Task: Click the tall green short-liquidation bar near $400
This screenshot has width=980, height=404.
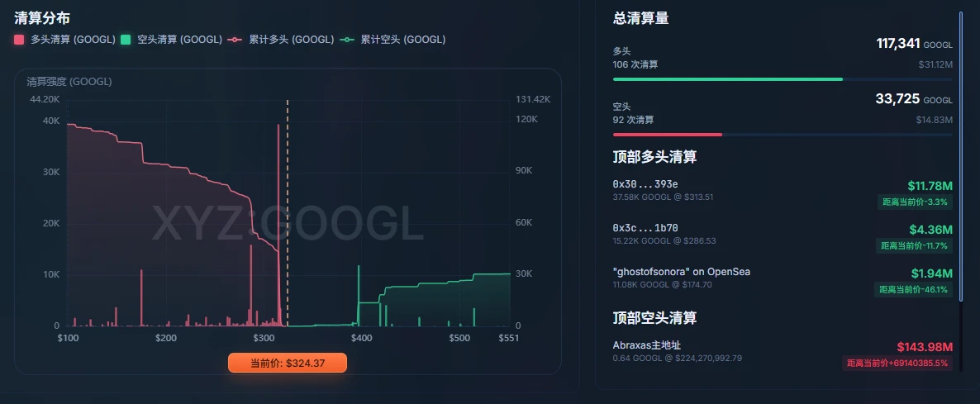Action: click(x=359, y=295)
